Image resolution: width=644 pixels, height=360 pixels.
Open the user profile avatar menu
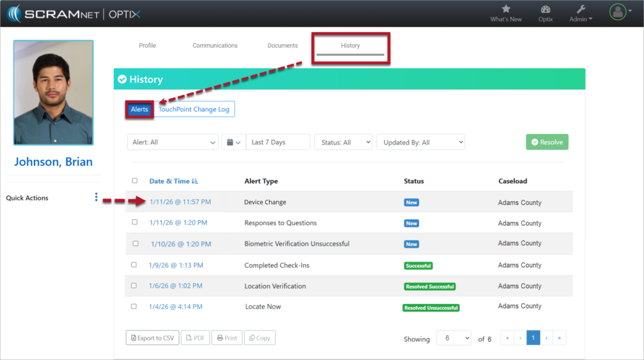(x=618, y=11)
